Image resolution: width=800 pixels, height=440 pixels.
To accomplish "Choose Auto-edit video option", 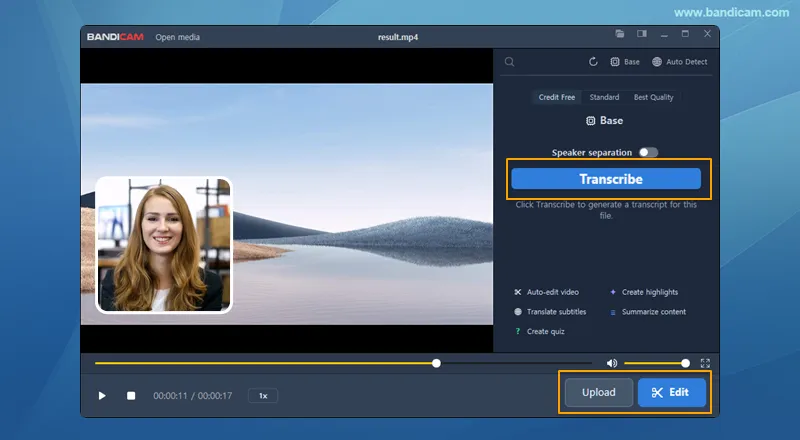I will point(546,292).
